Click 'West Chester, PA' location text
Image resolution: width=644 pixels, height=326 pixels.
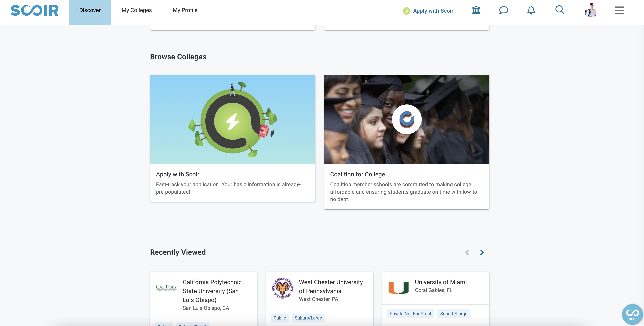coord(318,299)
